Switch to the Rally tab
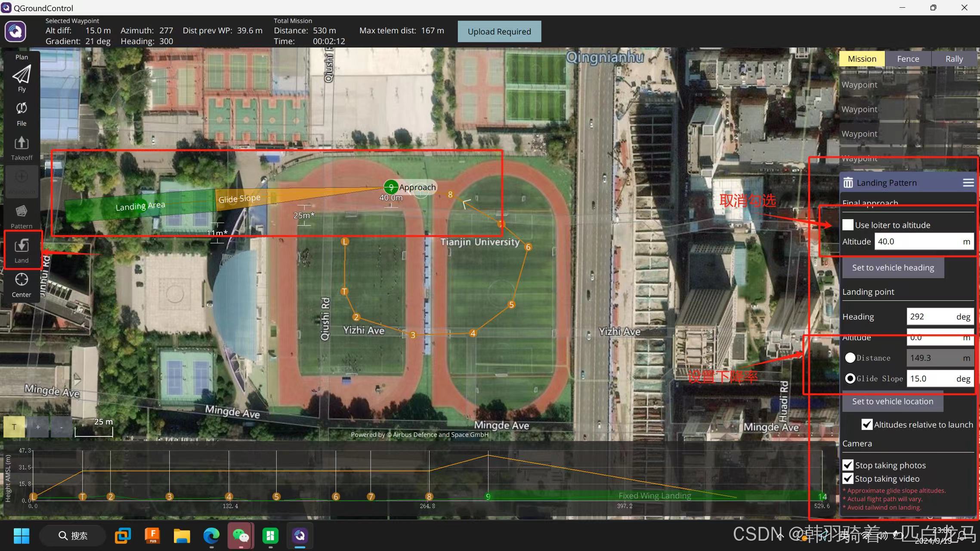This screenshot has width=980, height=551. click(x=954, y=59)
